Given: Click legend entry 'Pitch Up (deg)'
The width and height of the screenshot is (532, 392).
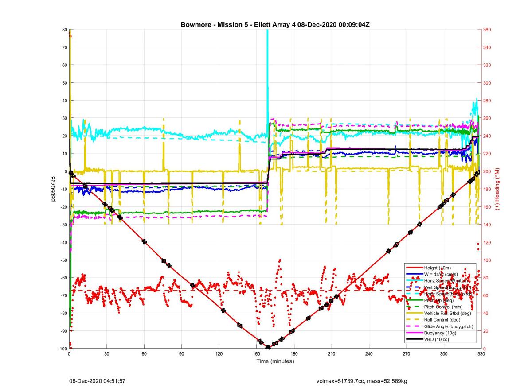Looking at the screenshot, I should [439, 300].
